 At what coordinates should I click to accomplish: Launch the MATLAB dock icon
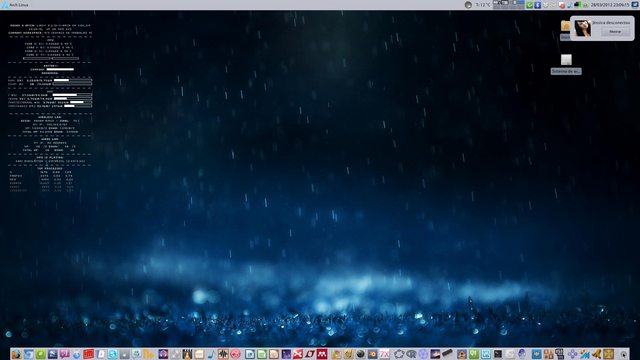[584, 354]
